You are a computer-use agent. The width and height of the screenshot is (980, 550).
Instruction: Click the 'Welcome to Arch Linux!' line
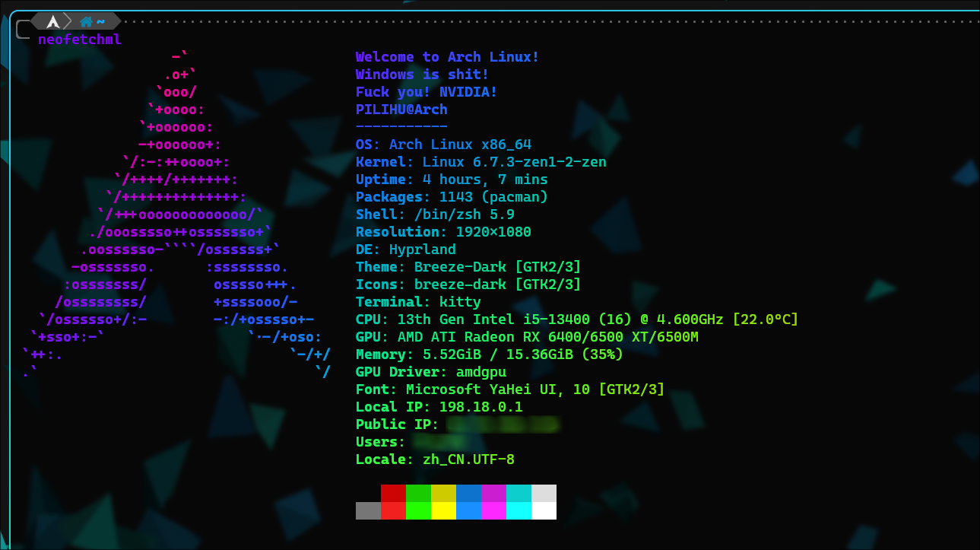click(x=447, y=57)
